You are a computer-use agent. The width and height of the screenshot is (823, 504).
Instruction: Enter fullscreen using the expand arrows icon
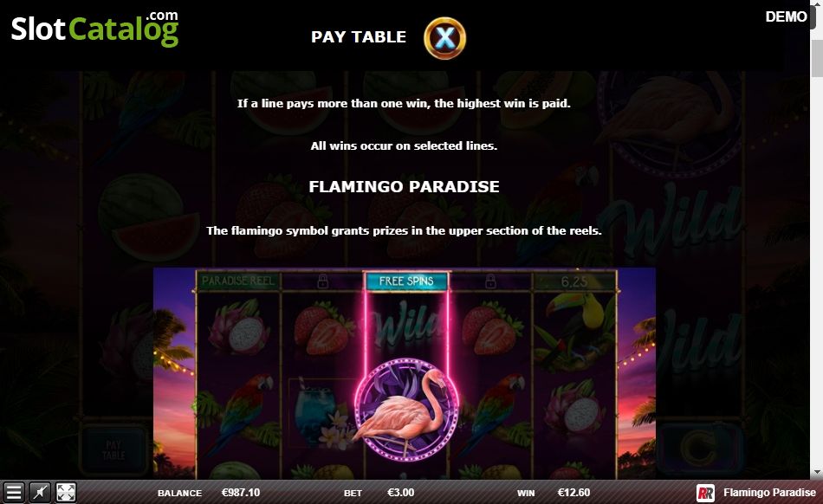point(66,493)
